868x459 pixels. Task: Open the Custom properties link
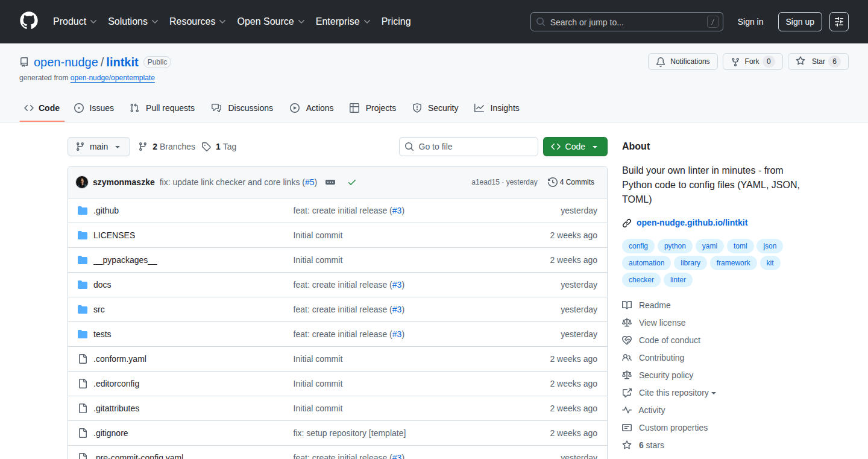pos(673,428)
